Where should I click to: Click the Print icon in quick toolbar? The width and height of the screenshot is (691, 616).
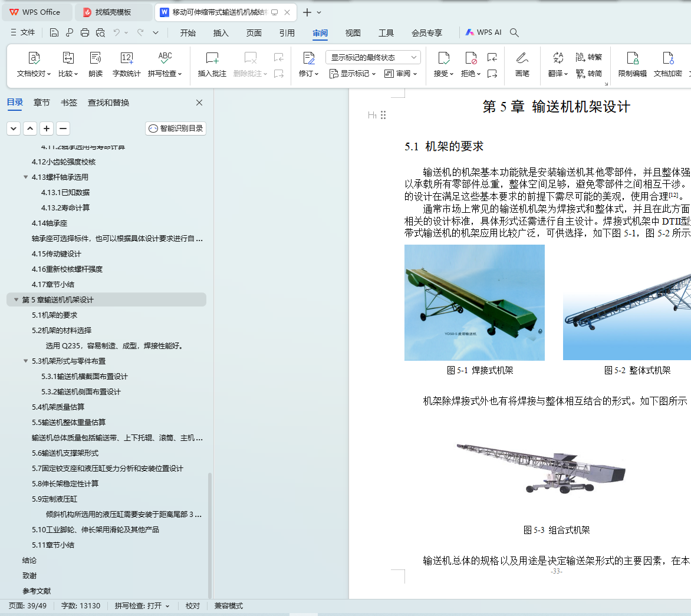coord(85,32)
